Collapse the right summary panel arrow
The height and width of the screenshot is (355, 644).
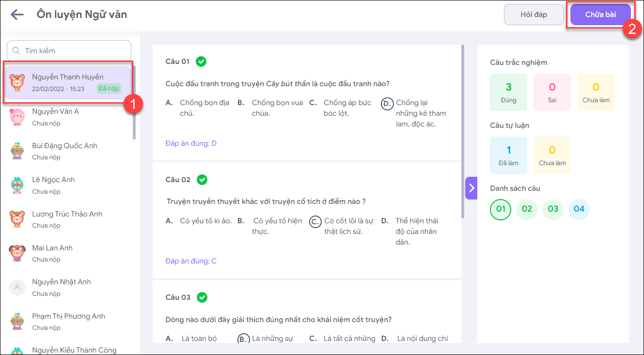pyautogui.click(x=471, y=188)
